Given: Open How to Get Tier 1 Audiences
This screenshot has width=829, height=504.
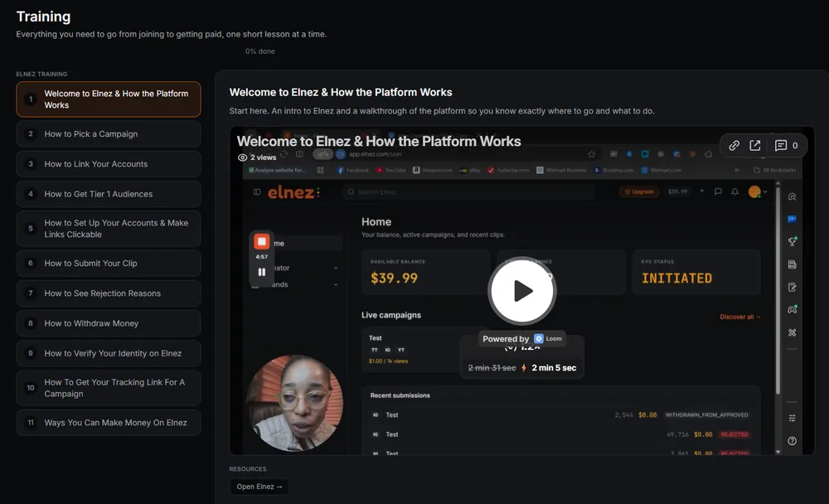Looking at the screenshot, I should pyautogui.click(x=109, y=194).
